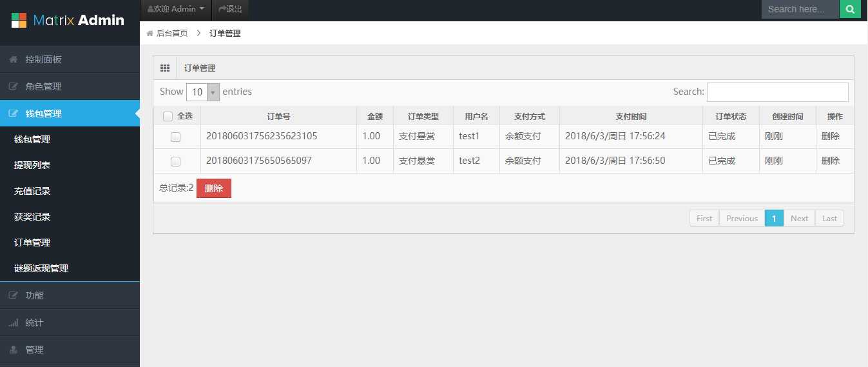The image size is (868, 367).
Task: Click the edit icon beside 功能
Action: pyautogui.click(x=13, y=295)
